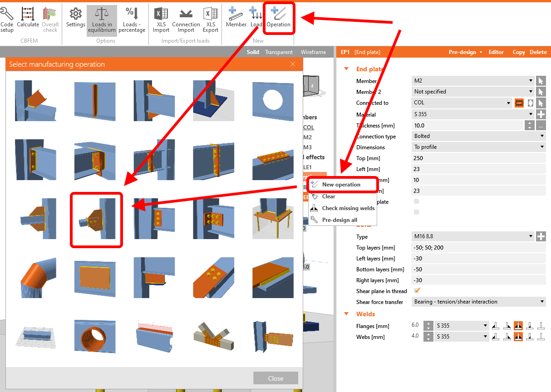This screenshot has width=551, height=392.
Task: Open bolt Type dropdown M16 8.8
Action: 473,236
